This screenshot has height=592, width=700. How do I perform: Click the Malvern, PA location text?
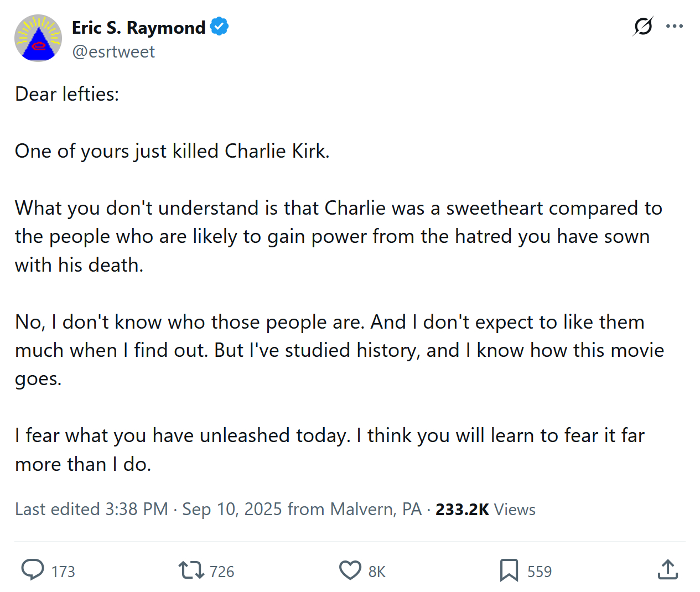click(376, 509)
